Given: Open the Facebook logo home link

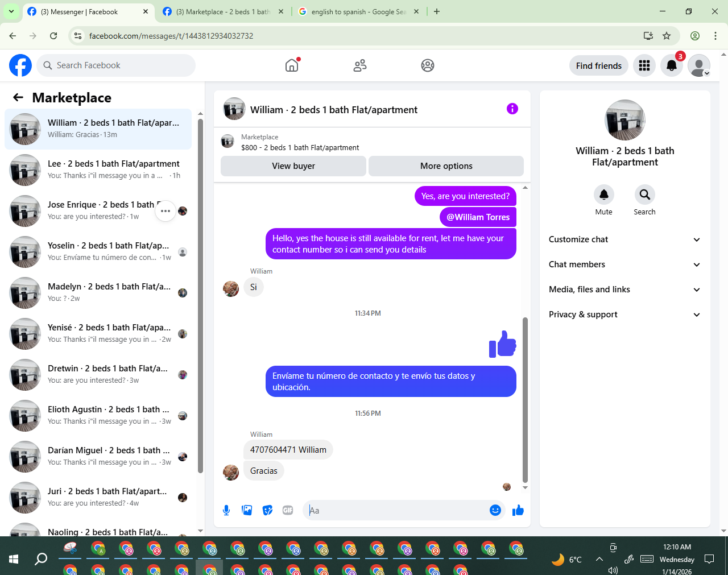Looking at the screenshot, I should (20, 65).
